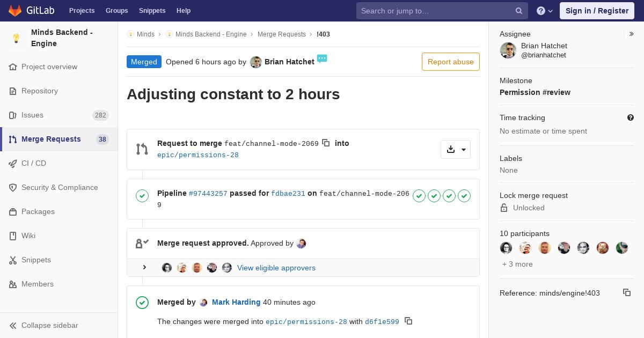Open the Minds breadcrumb link
Viewport: 644px width, 338px height.
[145, 34]
